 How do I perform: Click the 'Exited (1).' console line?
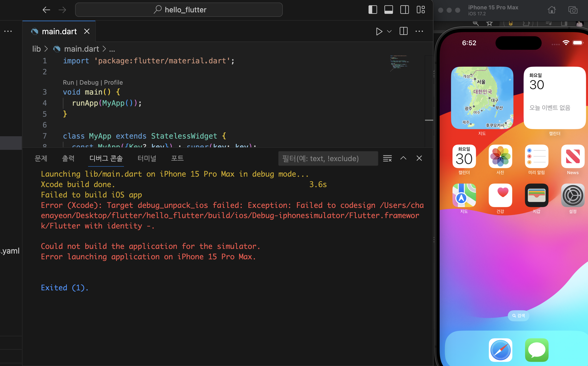(65, 288)
